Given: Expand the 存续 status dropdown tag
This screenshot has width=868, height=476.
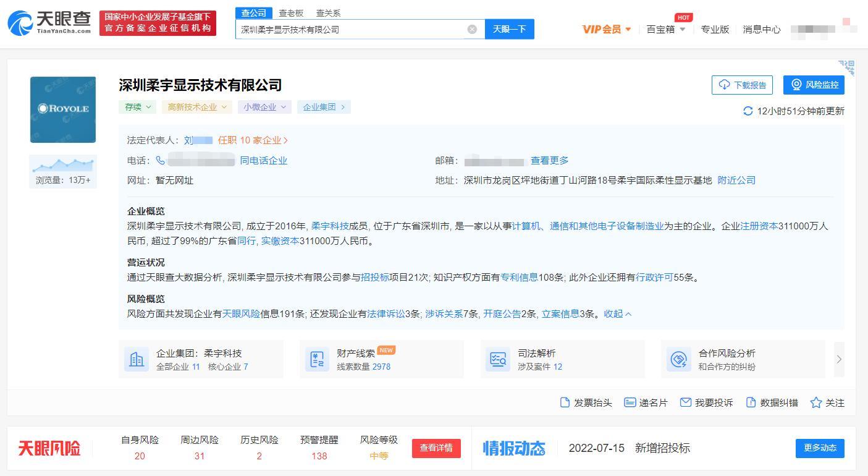Looking at the screenshot, I should click(x=137, y=107).
